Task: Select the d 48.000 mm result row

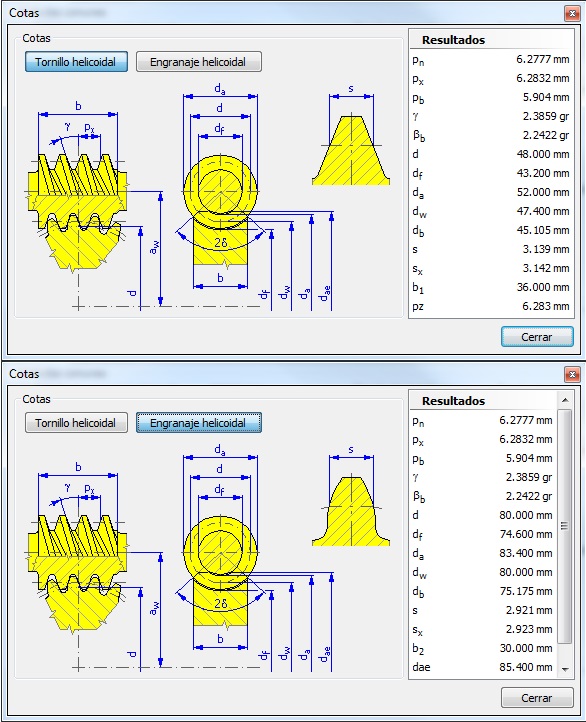Action: (491, 154)
